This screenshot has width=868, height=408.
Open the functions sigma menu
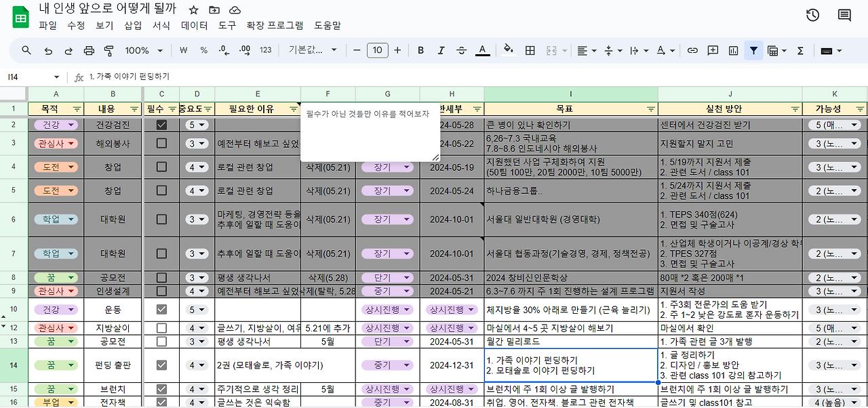tap(800, 50)
